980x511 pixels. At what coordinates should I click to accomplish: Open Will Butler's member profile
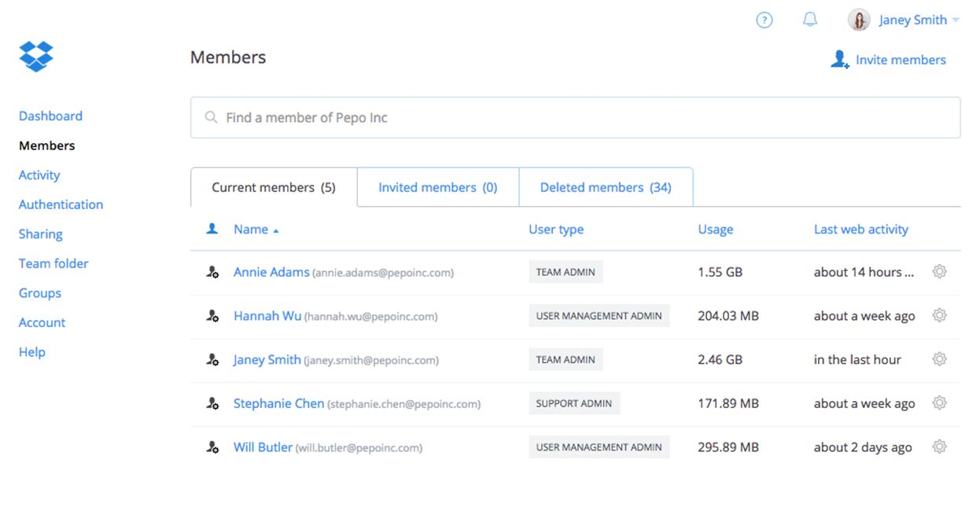click(263, 447)
